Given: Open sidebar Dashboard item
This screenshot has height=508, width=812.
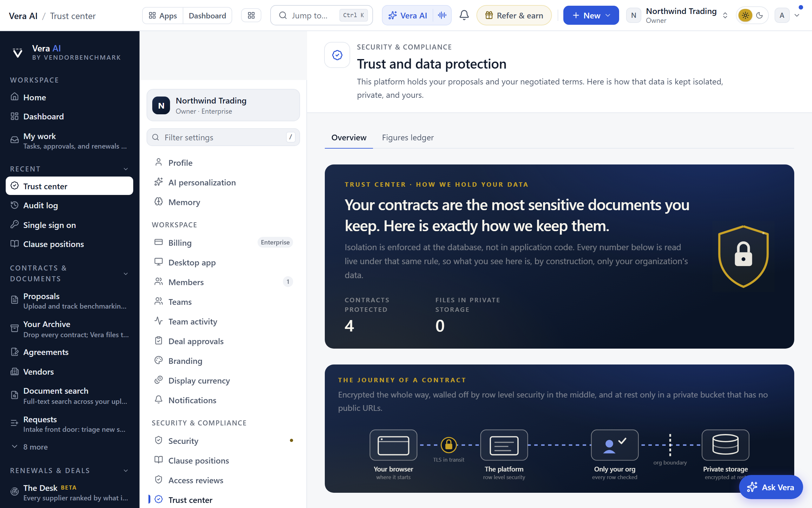Looking at the screenshot, I should [69, 117].
